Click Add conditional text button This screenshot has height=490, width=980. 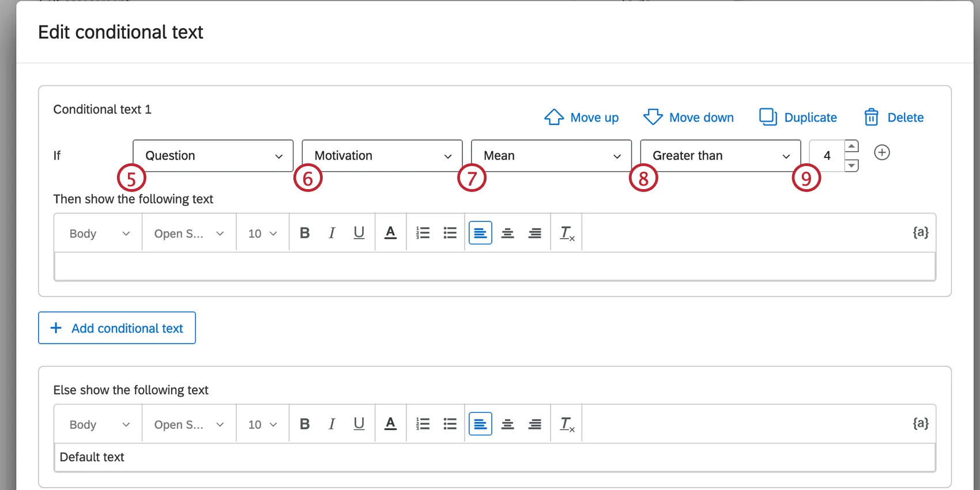(117, 328)
